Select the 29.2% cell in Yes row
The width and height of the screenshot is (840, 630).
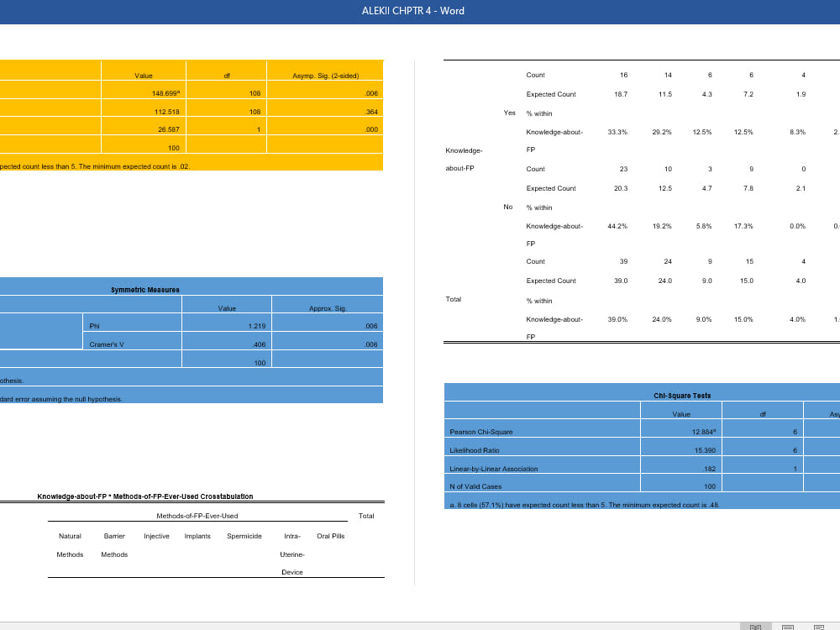pyautogui.click(x=662, y=132)
